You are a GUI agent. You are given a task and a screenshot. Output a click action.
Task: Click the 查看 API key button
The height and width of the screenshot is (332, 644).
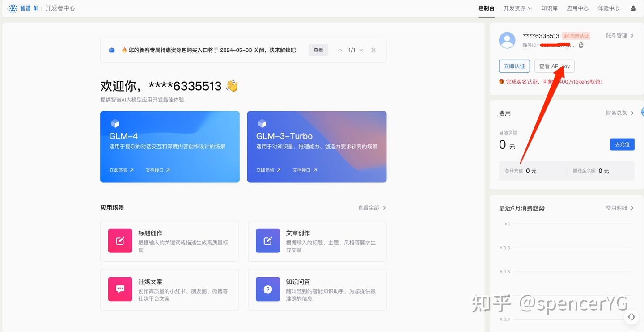tap(554, 66)
